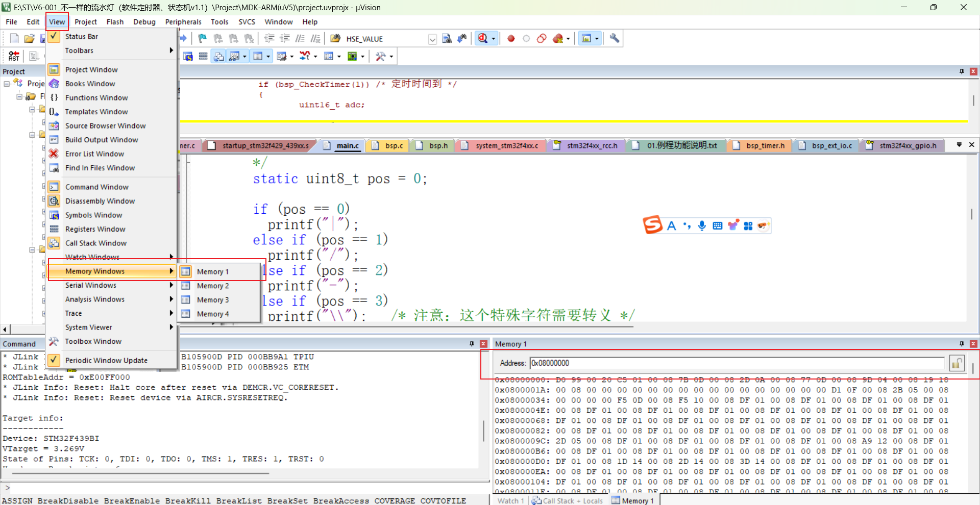Click the Symbols Window toolbar icon
Viewport: 980px width, 505px height.
[188, 56]
